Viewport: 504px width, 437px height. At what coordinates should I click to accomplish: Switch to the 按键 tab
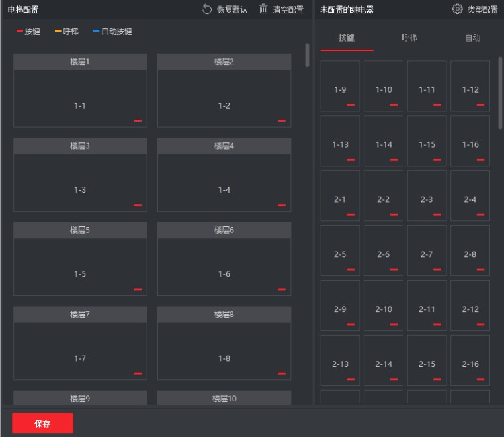point(347,38)
